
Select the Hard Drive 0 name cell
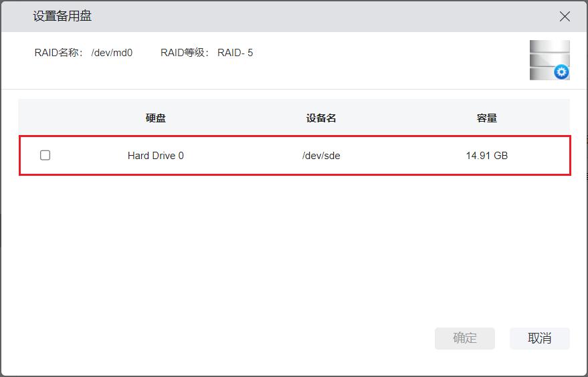point(155,156)
